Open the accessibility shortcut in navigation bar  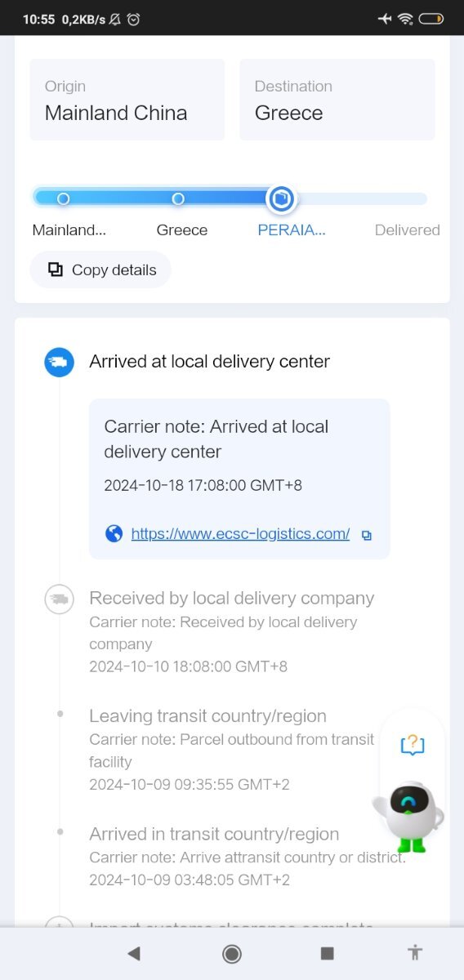coord(416,952)
